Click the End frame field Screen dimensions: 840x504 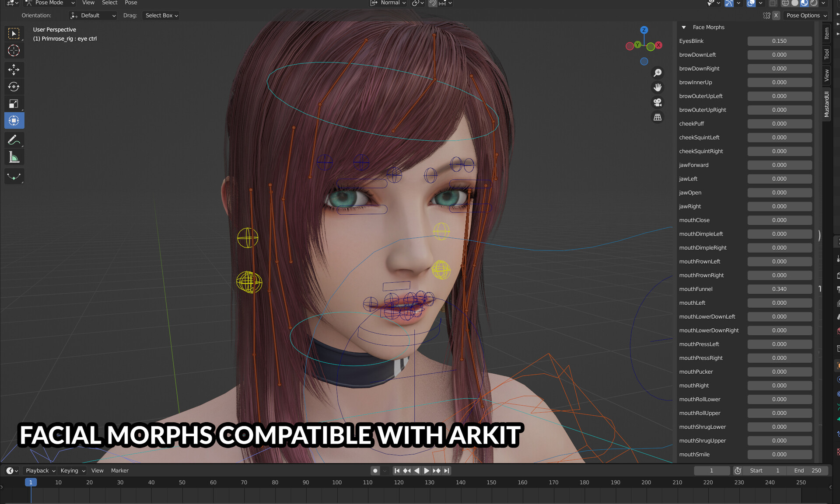click(x=808, y=471)
